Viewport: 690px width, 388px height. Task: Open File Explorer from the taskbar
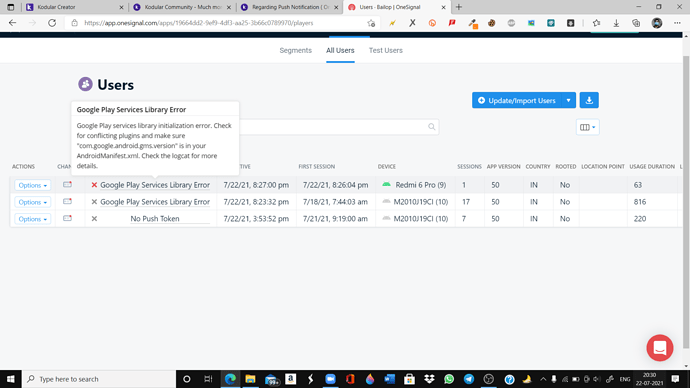[250, 379]
